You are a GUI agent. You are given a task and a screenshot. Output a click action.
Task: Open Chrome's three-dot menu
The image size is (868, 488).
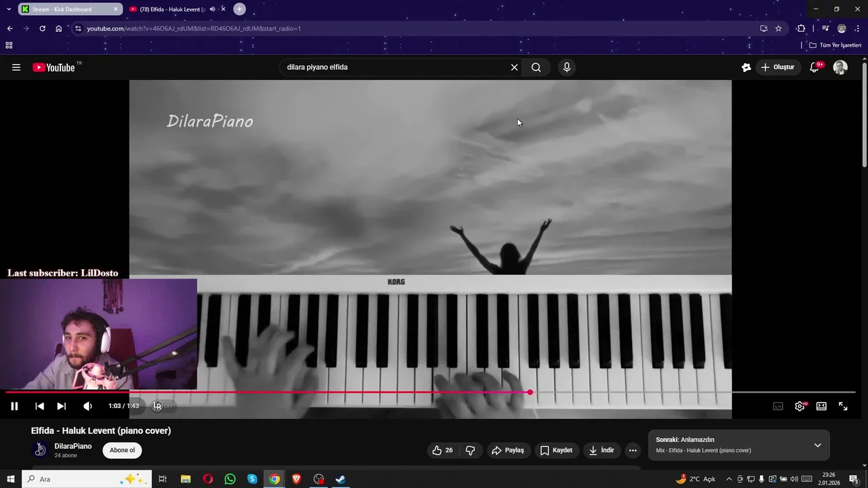(x=858, y=28)
